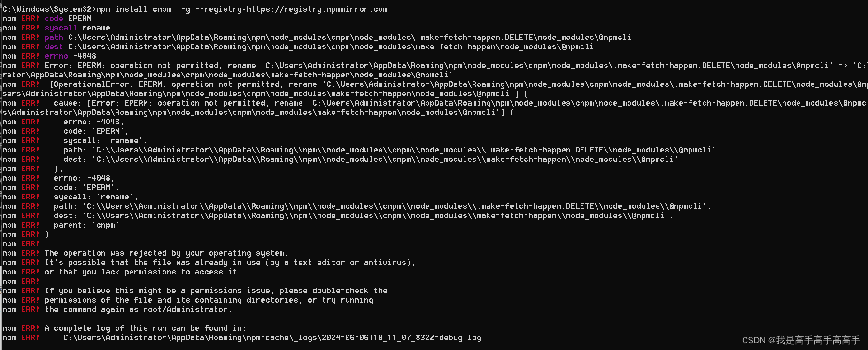Click the purple "dest" label near the top
Screen dimensions: 868x350
[54, 46]
